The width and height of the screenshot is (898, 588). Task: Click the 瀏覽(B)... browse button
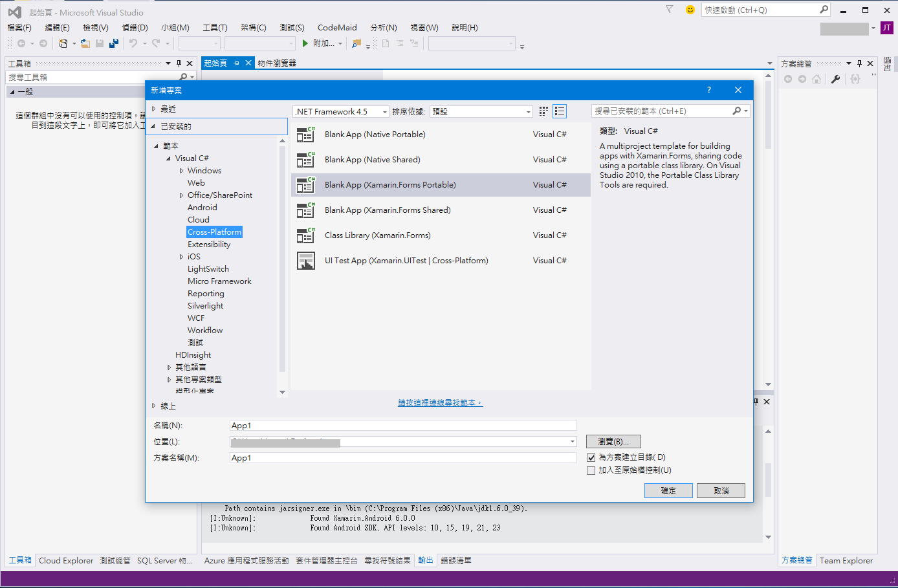coord(613,442)
